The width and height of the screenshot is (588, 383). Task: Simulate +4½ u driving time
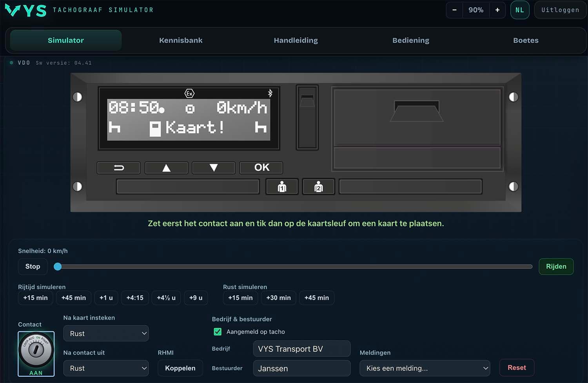(x=166, y=298)
